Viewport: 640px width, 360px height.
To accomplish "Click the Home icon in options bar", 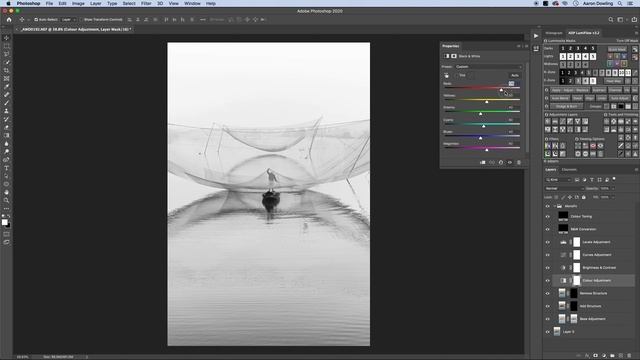I will point(9,19).
